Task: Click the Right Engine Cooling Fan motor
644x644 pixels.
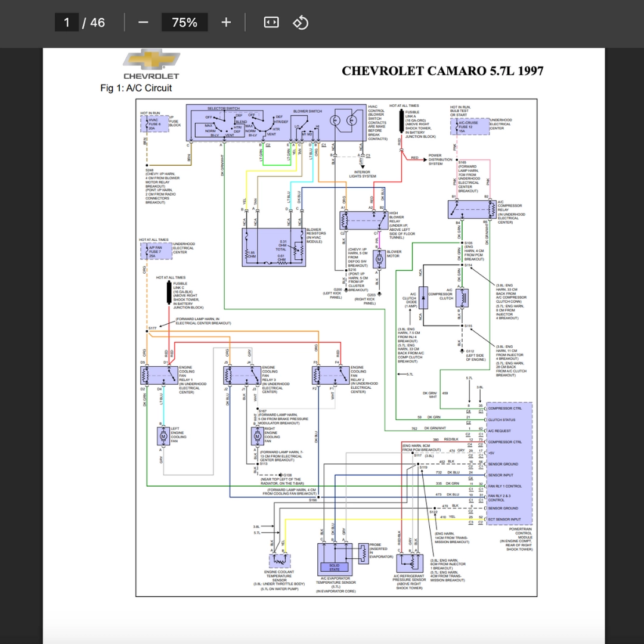Action: point(258,436)
